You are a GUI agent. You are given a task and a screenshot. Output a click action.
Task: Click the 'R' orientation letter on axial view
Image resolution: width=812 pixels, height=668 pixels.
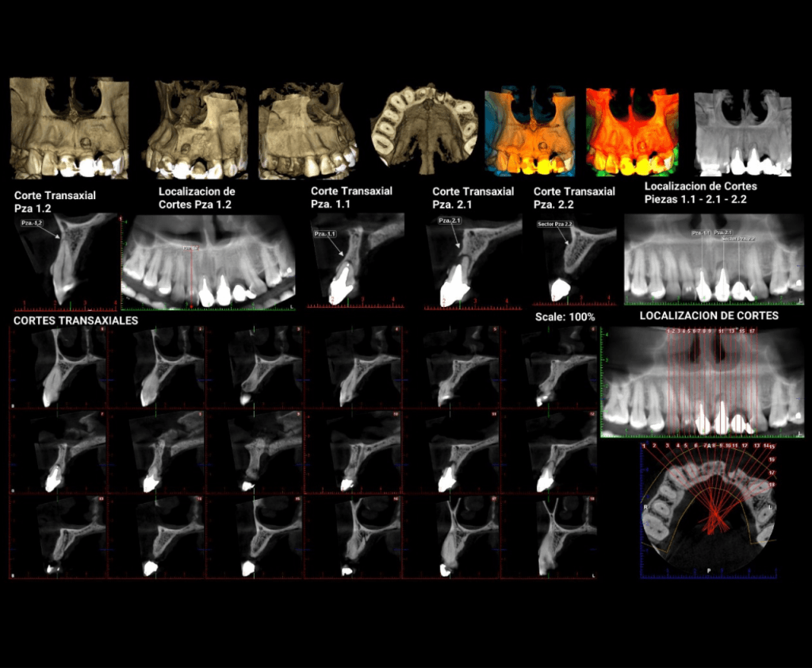[x=645, y=508]
